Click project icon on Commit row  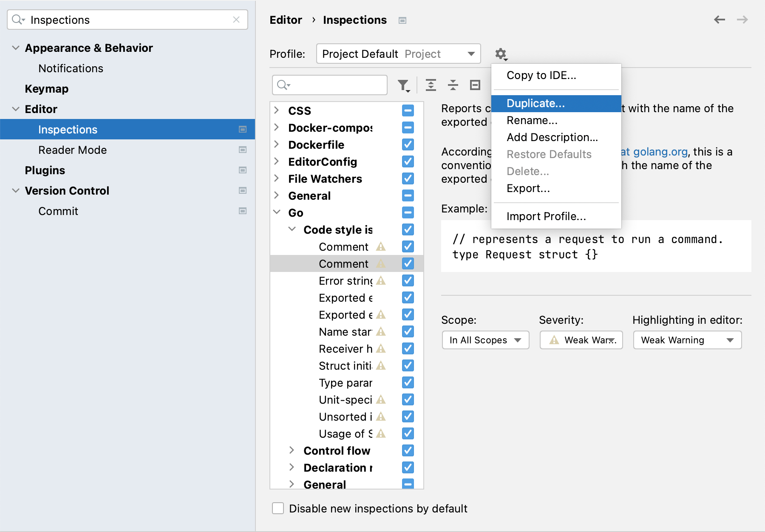(243, 211)
